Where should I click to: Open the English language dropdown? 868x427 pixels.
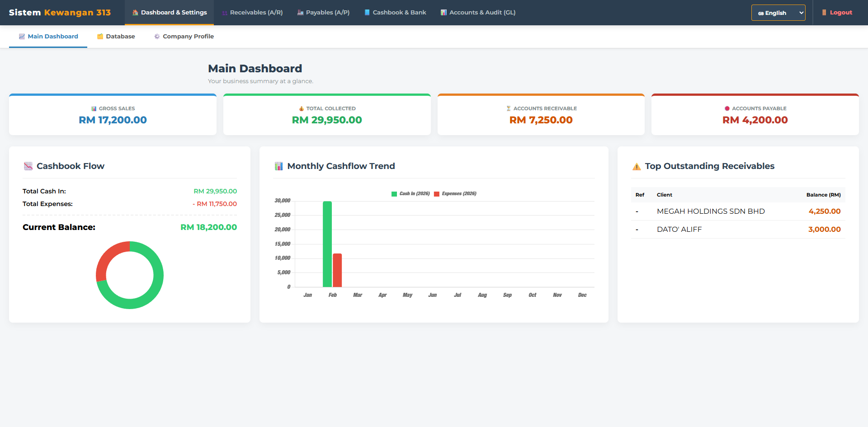click(x=778, y=13)
